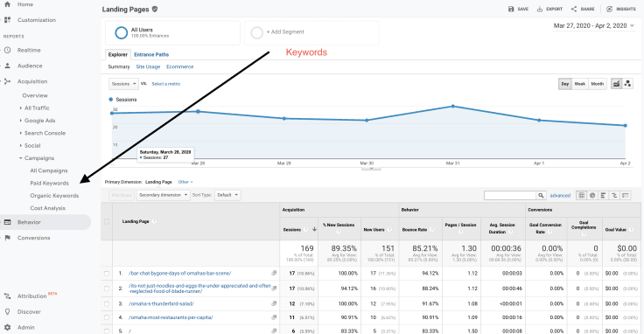This screenshot has height=334, width=644.
Task: Click the Share icon
Action: click(574, 9)
